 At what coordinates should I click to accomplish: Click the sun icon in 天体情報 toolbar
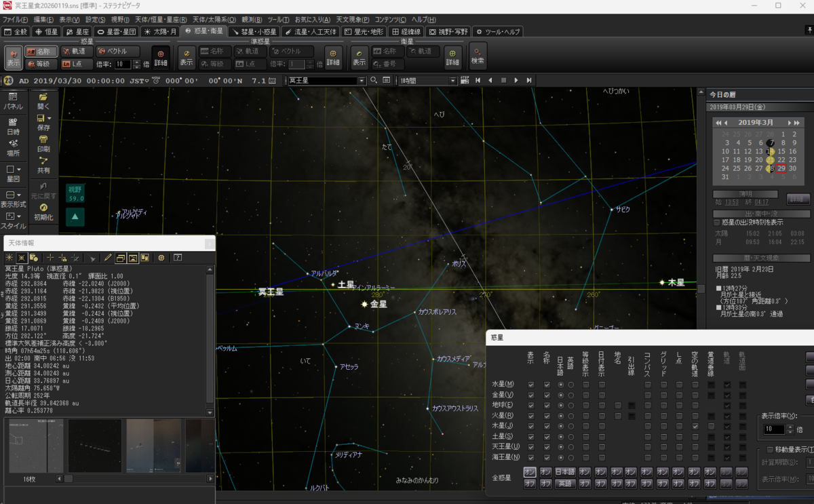9,258
